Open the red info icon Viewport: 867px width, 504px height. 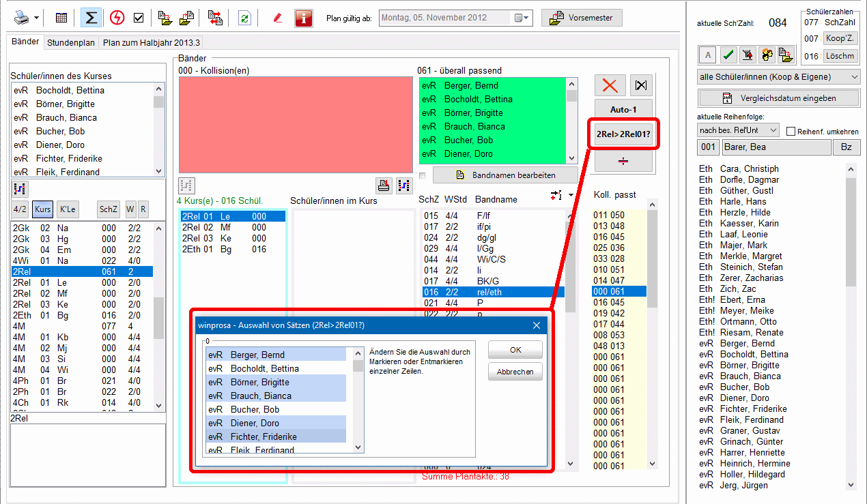click(x=304, y=18)
